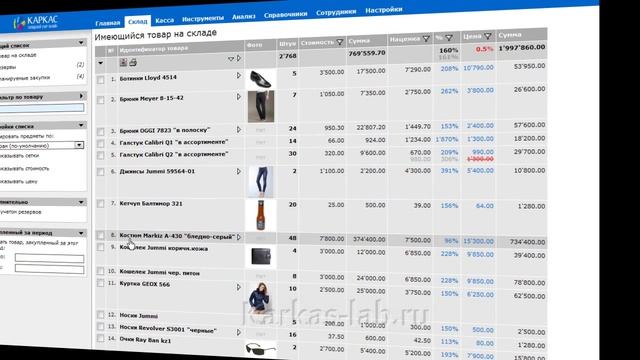
Task: Click the second period date field
Action: (49, 269)
